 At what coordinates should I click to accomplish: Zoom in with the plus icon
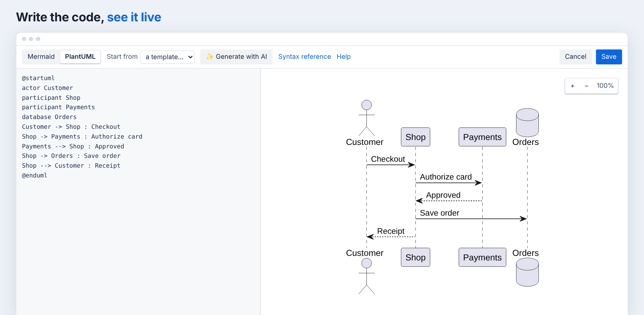point(573,86)
